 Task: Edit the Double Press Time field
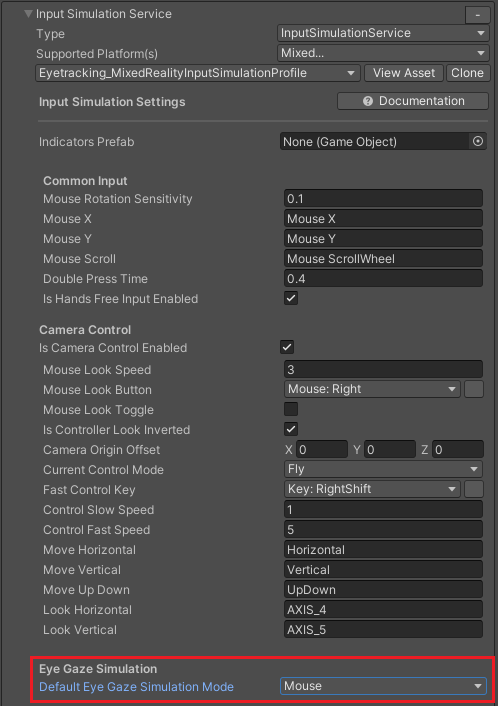tap(383, 279)
